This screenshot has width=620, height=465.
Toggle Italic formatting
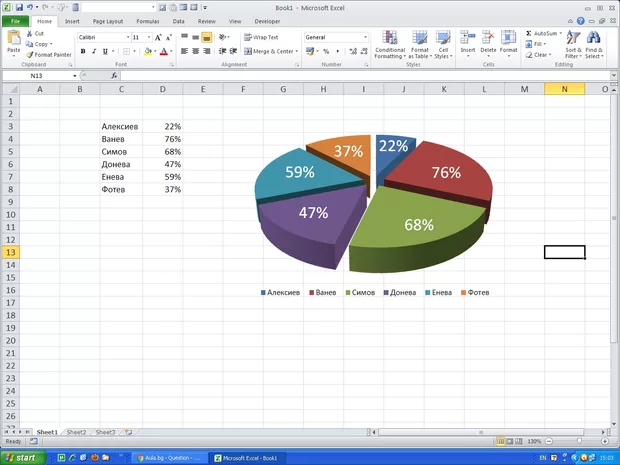tap(93, 51)
